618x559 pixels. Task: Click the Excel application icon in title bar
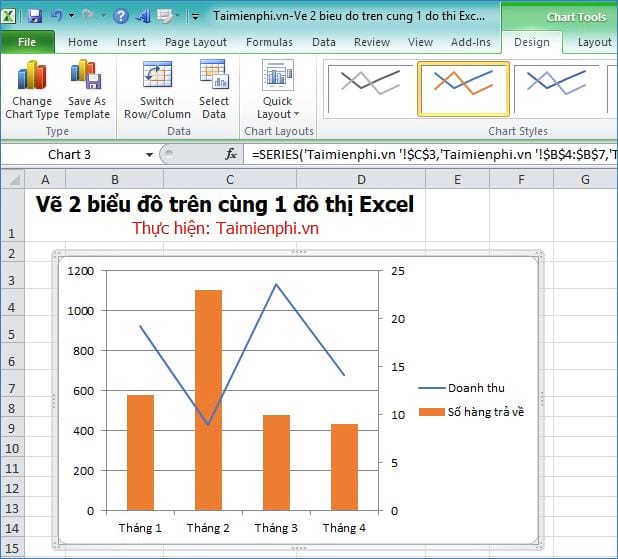(x=8, y=16)
